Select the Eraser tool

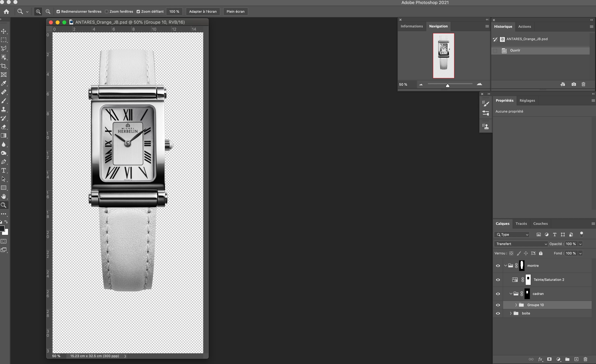point(4,127)
